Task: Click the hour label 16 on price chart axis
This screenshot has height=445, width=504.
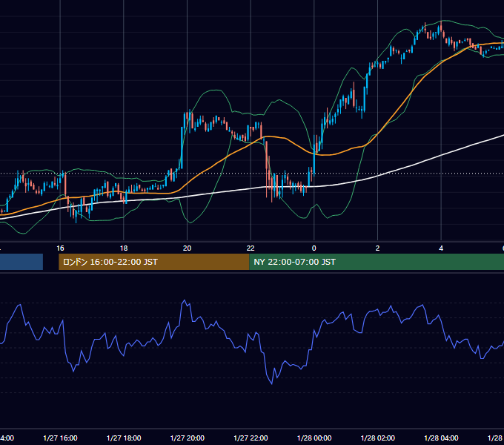Action: tap(60, 248)
